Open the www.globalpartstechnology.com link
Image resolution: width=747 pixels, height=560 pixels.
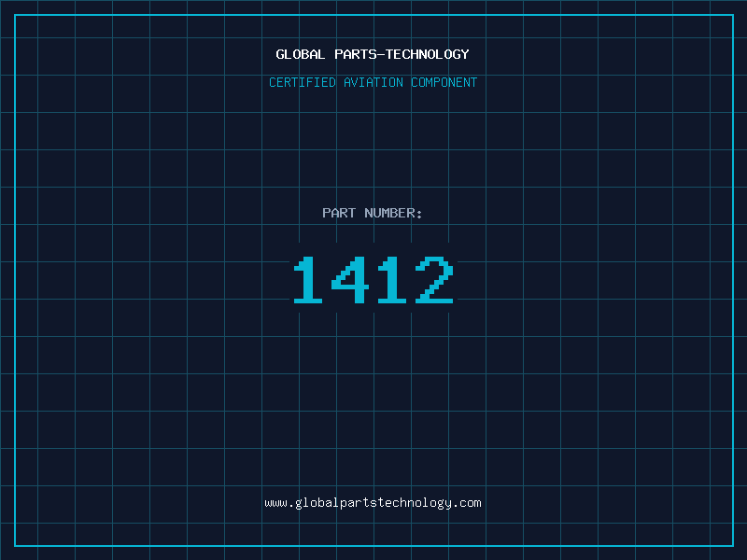[x=373, y=503]
